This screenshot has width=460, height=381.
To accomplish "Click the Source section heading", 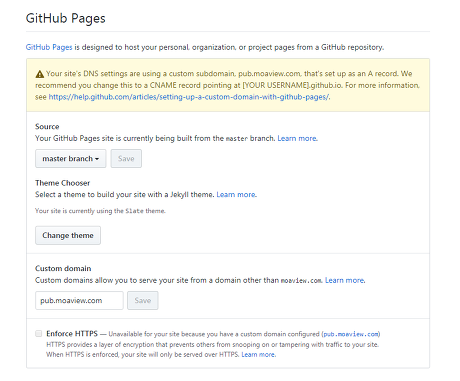I will 47,127.
